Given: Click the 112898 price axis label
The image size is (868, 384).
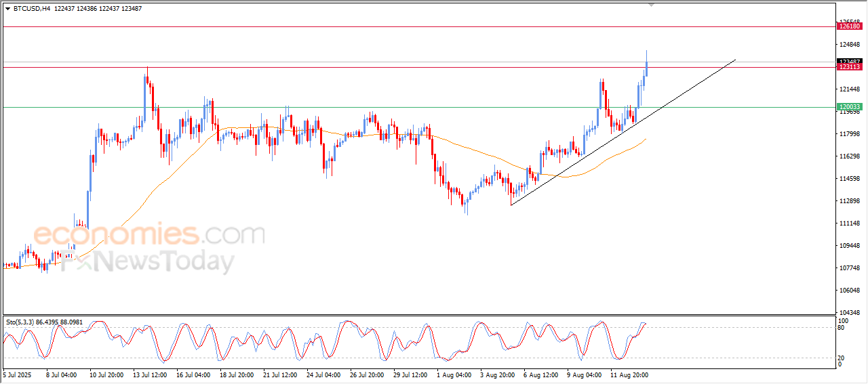Looking at the screenshot, I should tap(850, 201).
